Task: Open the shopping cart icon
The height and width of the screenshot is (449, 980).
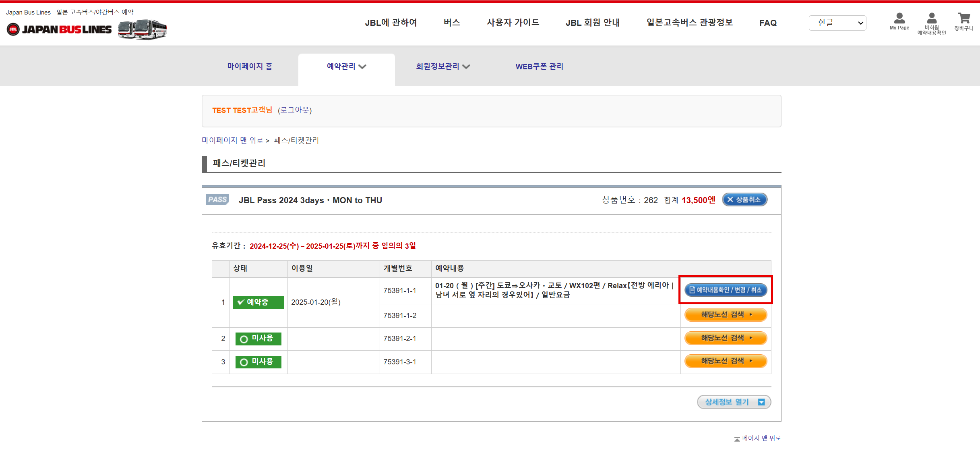Action: click(x=963, y=22)
